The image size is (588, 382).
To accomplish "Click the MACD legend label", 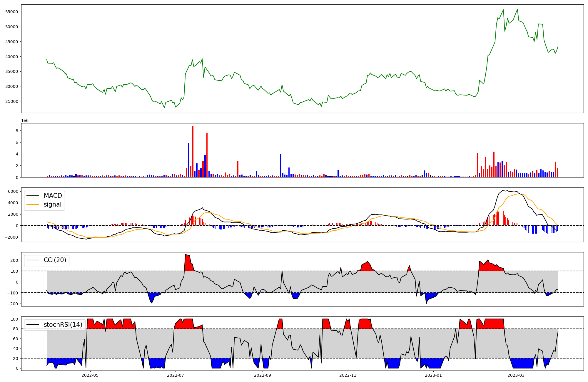I will point(53,196).
